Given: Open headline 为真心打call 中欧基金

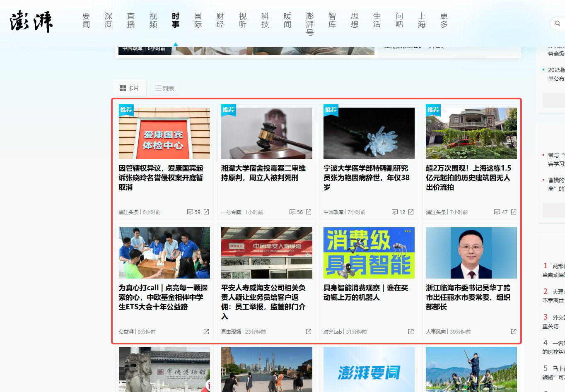Looking at the screenshot, I should click(x=163, y=297).
